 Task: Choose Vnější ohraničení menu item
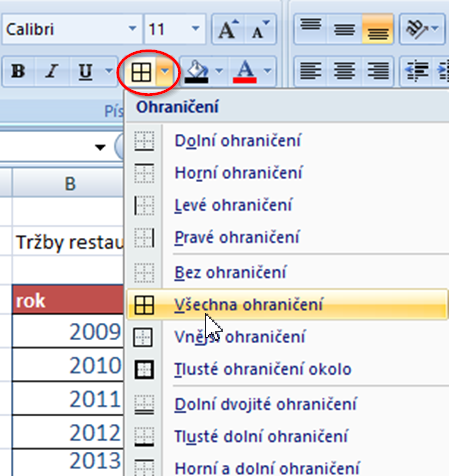[x=287, y=337]
